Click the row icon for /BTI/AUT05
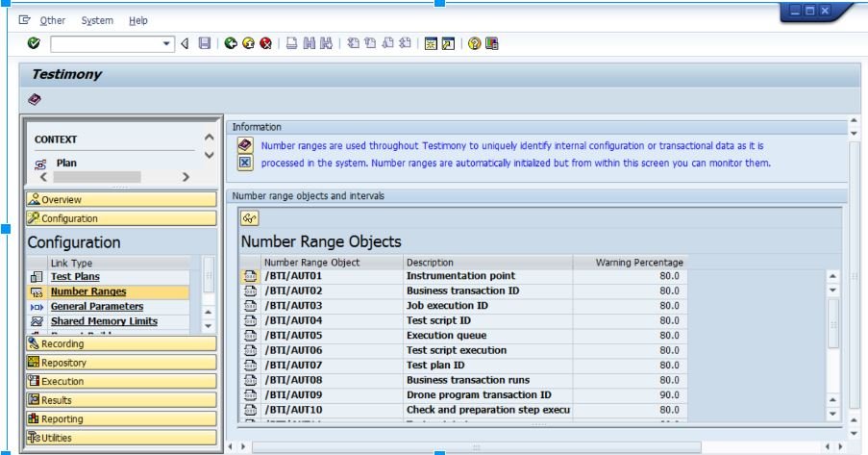The image size is (868, 455). coord(250,336)
